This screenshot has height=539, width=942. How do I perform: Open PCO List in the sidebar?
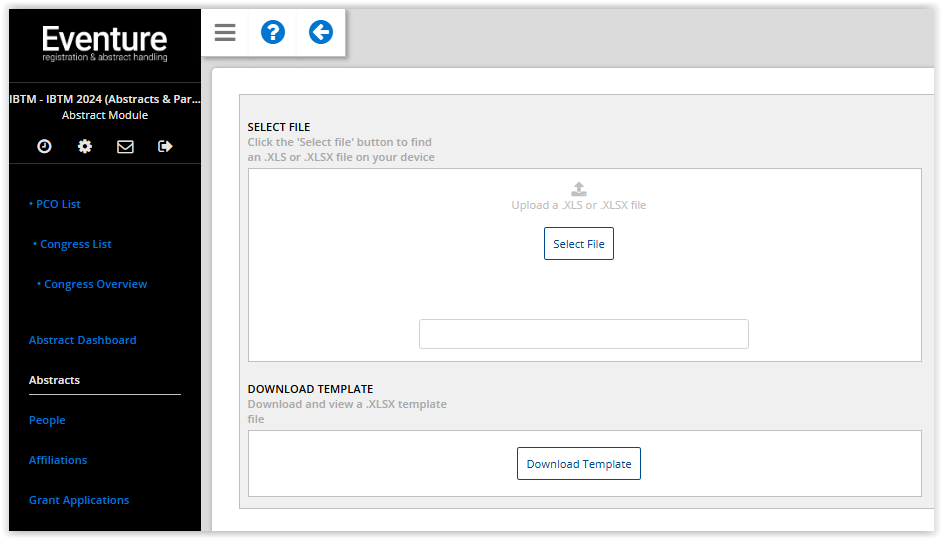coord(55,204)
